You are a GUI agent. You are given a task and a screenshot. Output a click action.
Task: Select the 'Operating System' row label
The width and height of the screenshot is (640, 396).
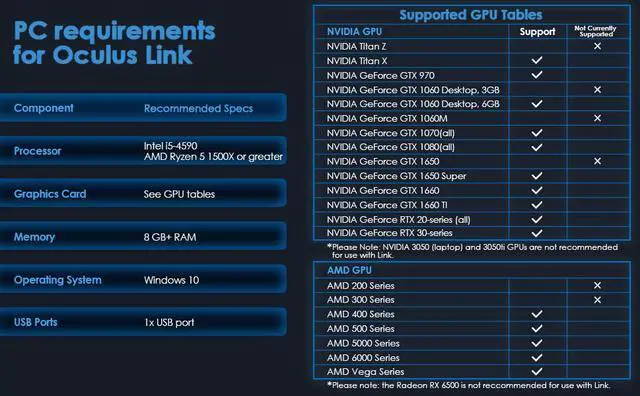[x=58, y=280]
